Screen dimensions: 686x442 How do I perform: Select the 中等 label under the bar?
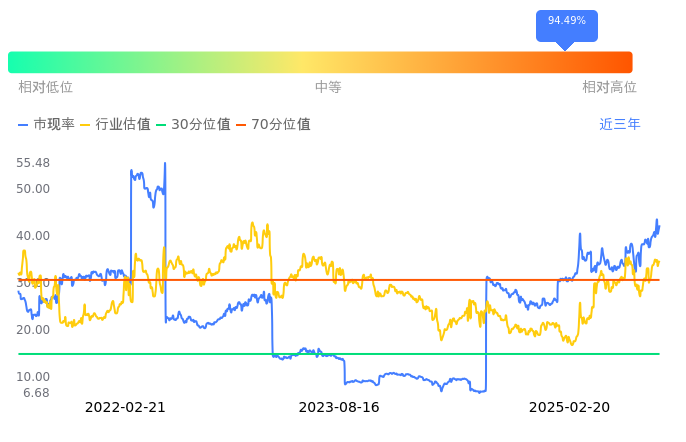328,87
